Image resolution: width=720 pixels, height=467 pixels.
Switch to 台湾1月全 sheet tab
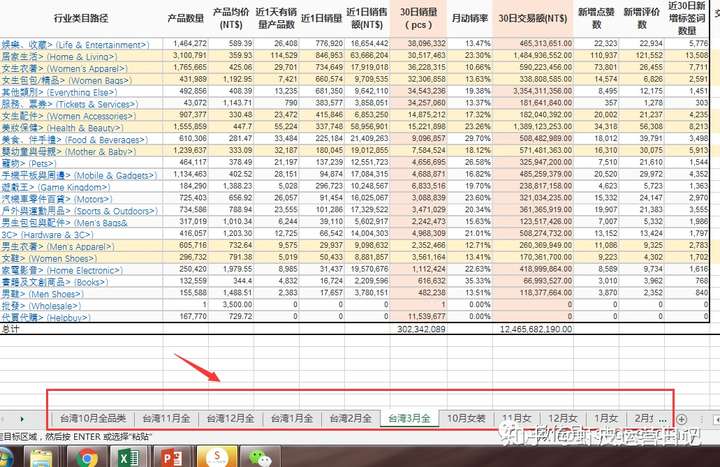coord(292,418)
